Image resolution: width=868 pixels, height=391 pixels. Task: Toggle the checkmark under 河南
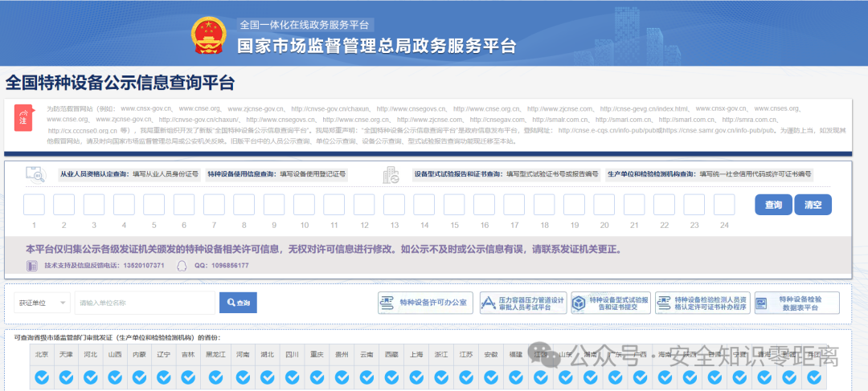pyautogui.click(x=243, y=377)
